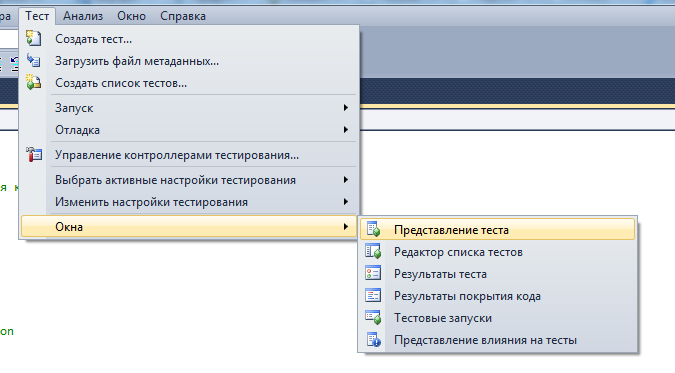Screen dimensions: 675x373
Task: Click the Запуск menu label
Action: click(x=74, y=108)
